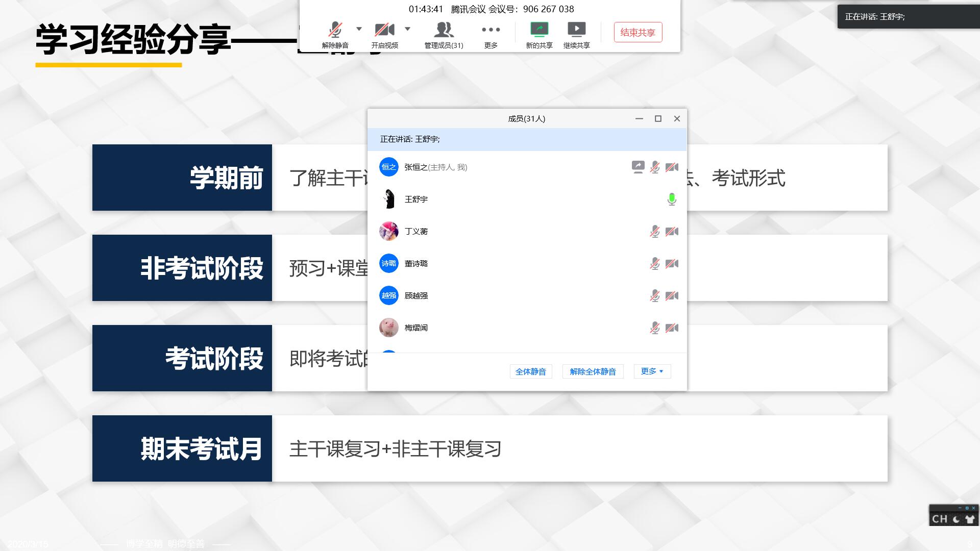980x551 pixels.
Task: Toggle 董诗璐's camera-off icon
Action: (672, 264)
